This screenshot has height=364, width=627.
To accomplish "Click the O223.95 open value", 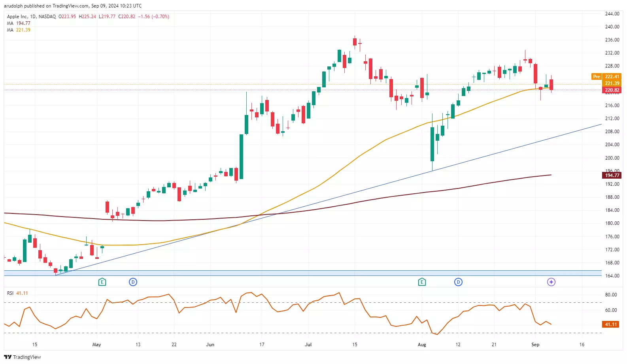I will [x=67, y=17].
